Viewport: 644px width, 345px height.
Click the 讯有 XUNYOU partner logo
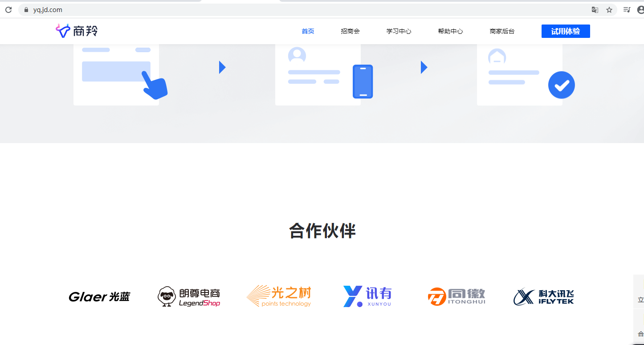[x=367, y=296]
